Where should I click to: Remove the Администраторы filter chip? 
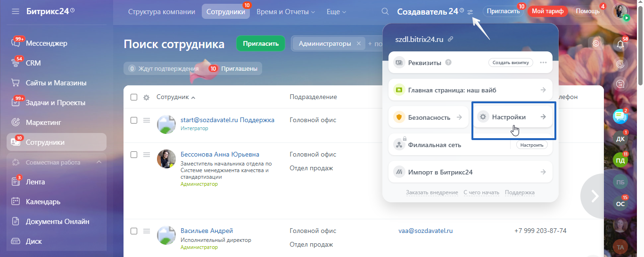(x=358, y=43)
